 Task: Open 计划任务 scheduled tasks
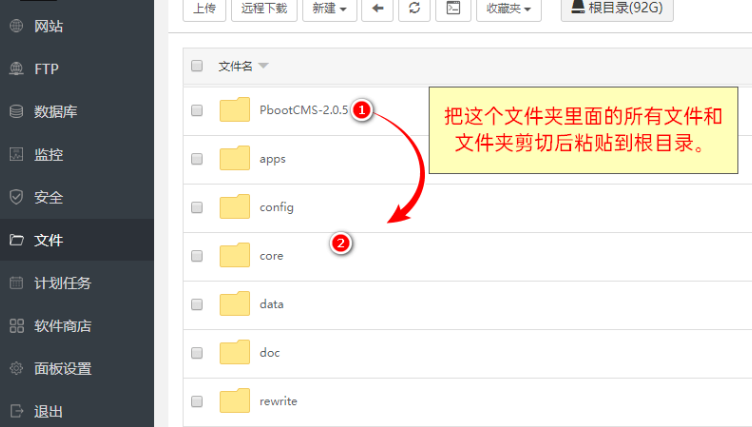(77, 283)
